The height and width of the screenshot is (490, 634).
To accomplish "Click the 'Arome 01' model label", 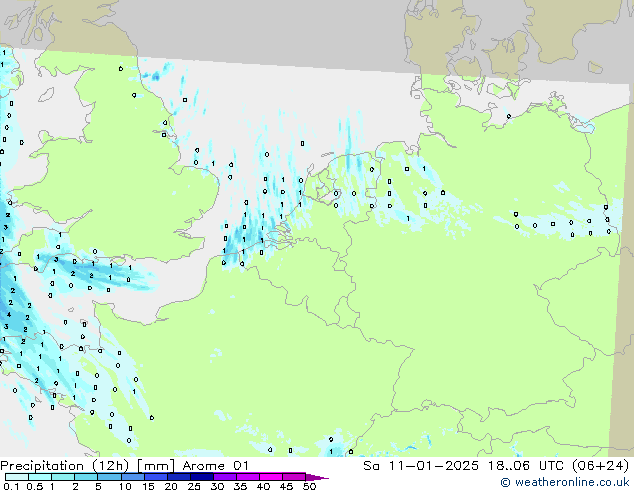I will coord(215,466).
